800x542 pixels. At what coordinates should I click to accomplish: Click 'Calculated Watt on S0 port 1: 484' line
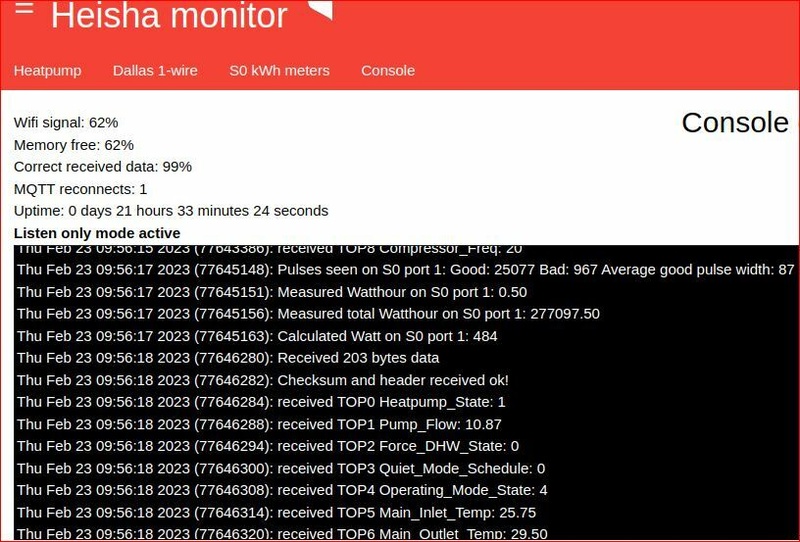257,336
